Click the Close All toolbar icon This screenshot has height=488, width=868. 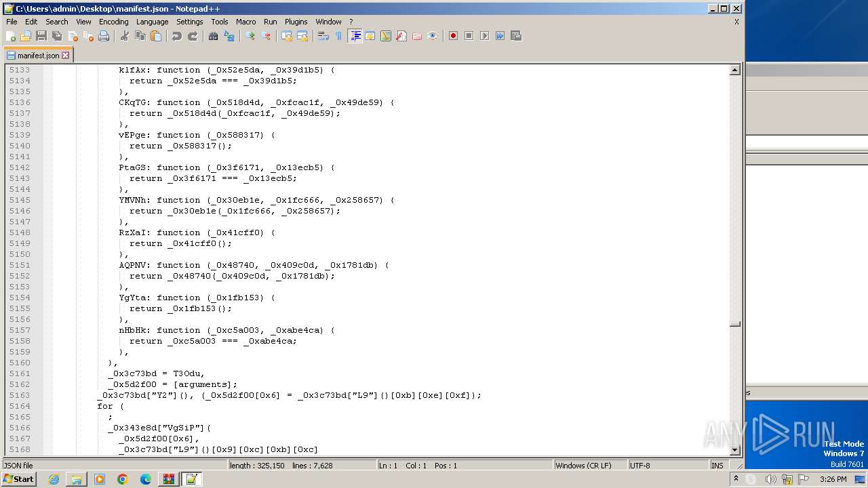pos(88,36)
